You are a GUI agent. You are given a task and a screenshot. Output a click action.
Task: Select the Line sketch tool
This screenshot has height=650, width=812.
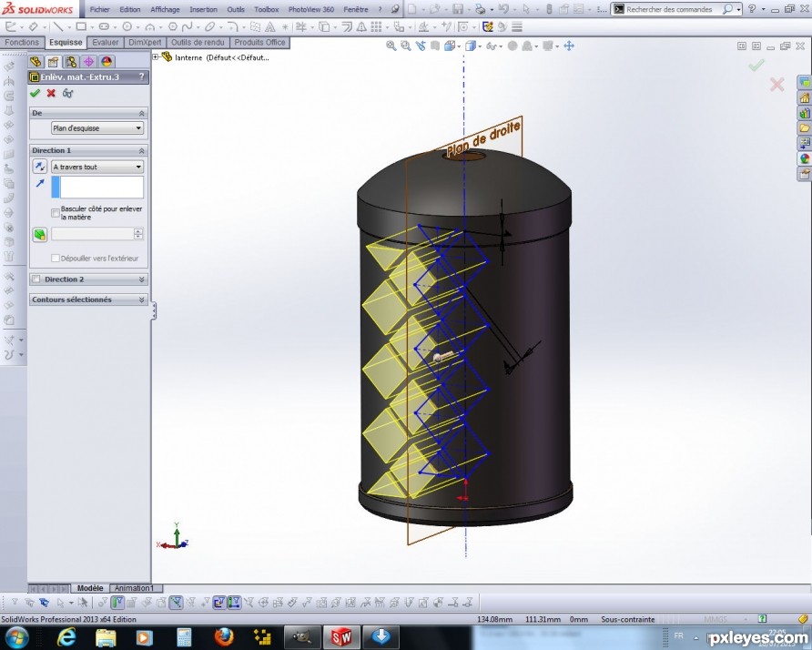[58, 26]
